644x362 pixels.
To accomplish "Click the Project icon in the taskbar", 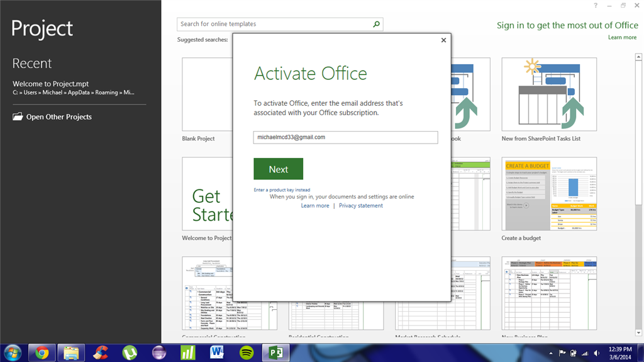I will 275,353.
